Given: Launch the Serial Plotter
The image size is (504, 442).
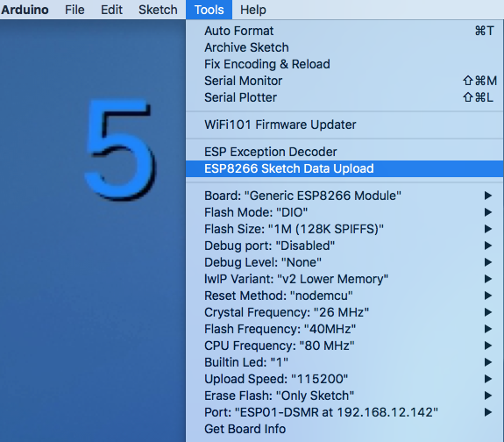Looking at the screenshot, I should tap(344, 97).
